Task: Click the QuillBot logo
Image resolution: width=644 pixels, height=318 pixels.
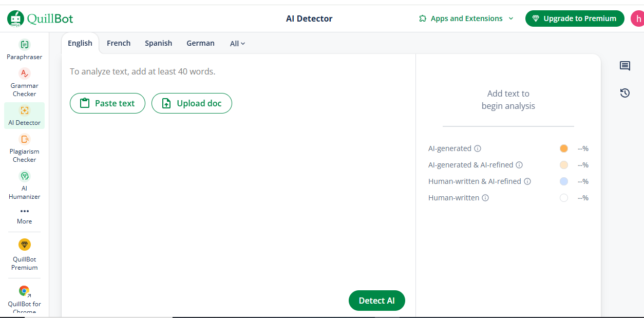Action: click(x=40, y=18)
